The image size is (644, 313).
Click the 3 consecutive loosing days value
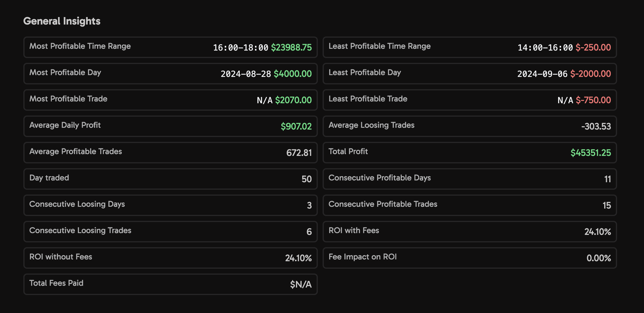click(x=309, y=206)
